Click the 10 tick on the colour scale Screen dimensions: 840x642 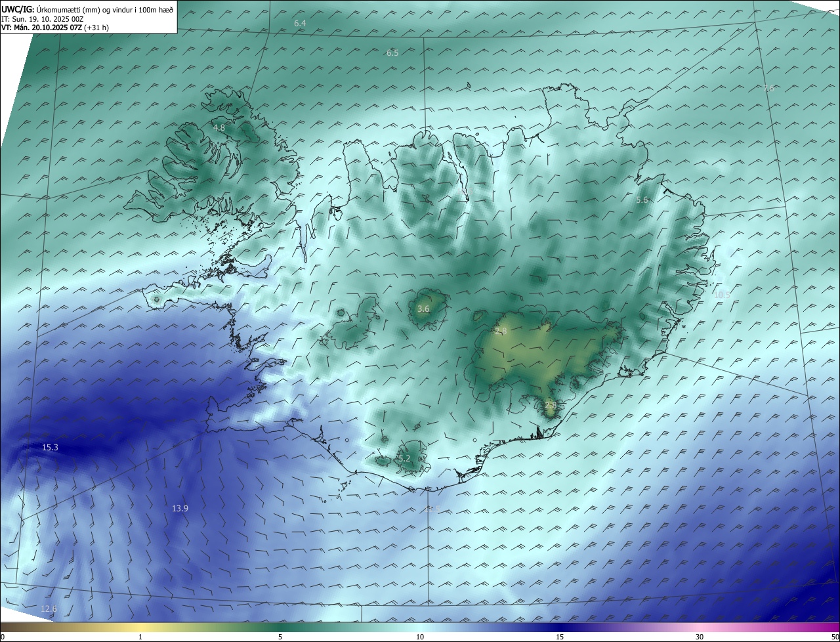coord(420,637)
